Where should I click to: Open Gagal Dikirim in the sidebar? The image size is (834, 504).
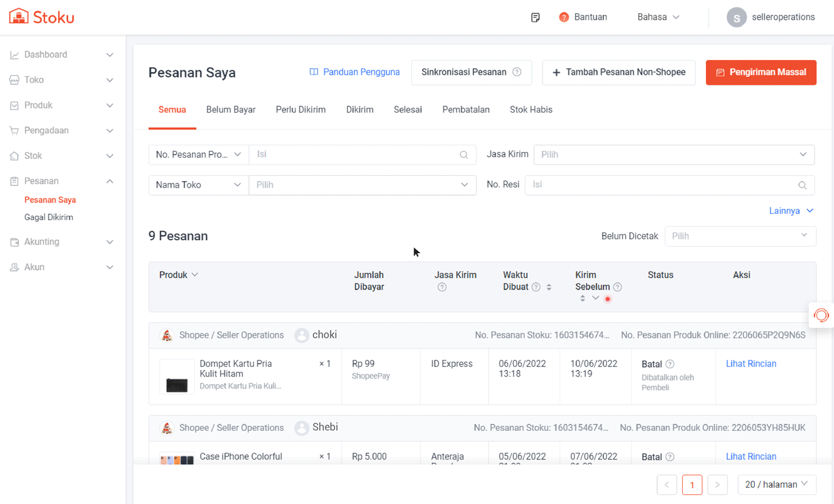coord(48,217)
